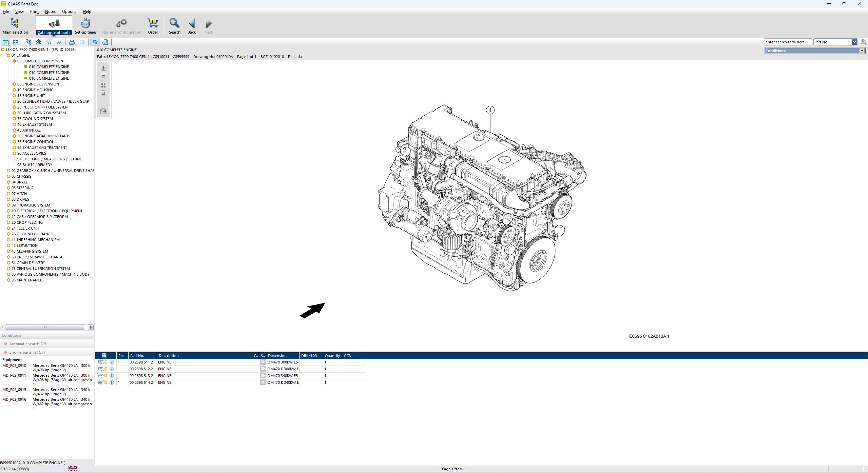Click the tree structure icon in secondary toolbar
Image resolution: width=868 pixels, height=473 pixels.
coord(28,42)
